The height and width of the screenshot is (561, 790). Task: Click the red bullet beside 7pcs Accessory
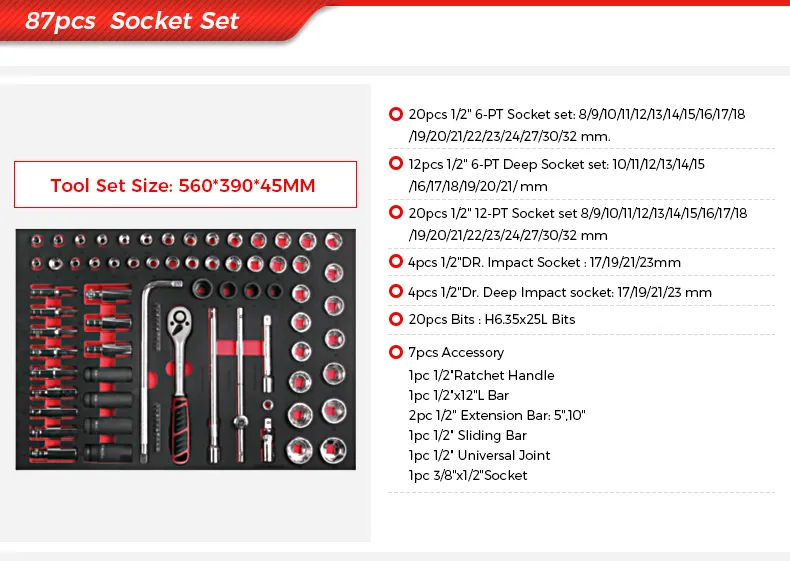coord(396,352)
